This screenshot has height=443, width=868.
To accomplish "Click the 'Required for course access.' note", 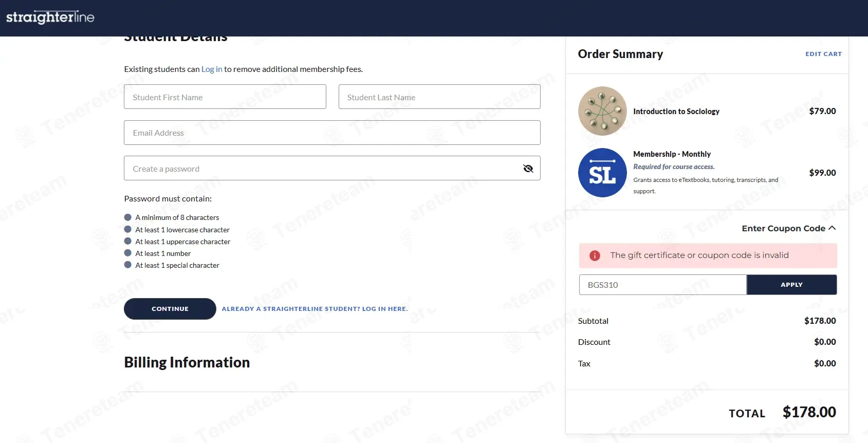I will pyautogui.click(x=674, y=167).
